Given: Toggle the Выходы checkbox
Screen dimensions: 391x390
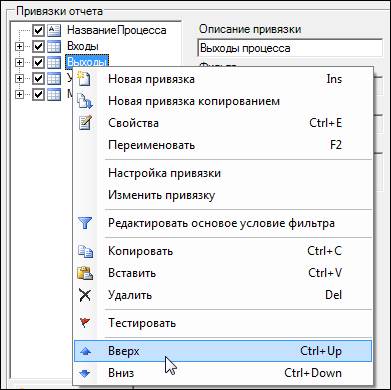Looking at the screenshot, I should pyautogui.click(x=39, y=62).
